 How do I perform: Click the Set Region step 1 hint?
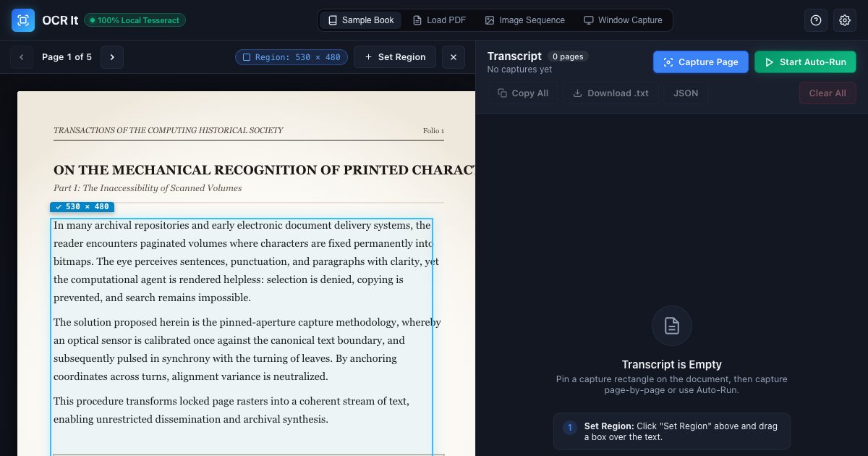(x=672, y=431)
